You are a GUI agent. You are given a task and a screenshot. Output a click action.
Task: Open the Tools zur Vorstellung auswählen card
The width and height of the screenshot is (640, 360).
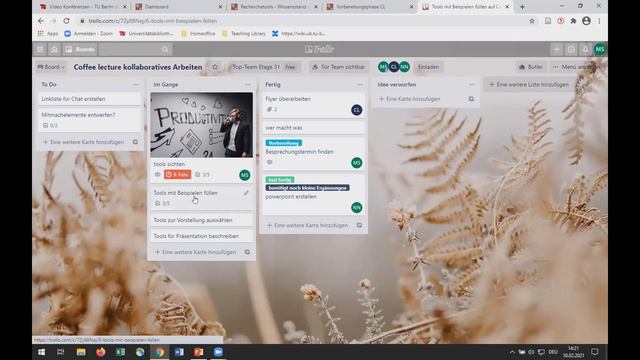tap(202, 220)
